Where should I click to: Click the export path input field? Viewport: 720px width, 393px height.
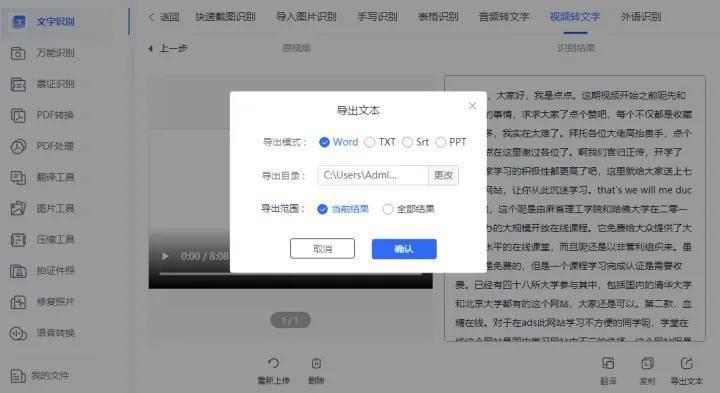(373, 175)
